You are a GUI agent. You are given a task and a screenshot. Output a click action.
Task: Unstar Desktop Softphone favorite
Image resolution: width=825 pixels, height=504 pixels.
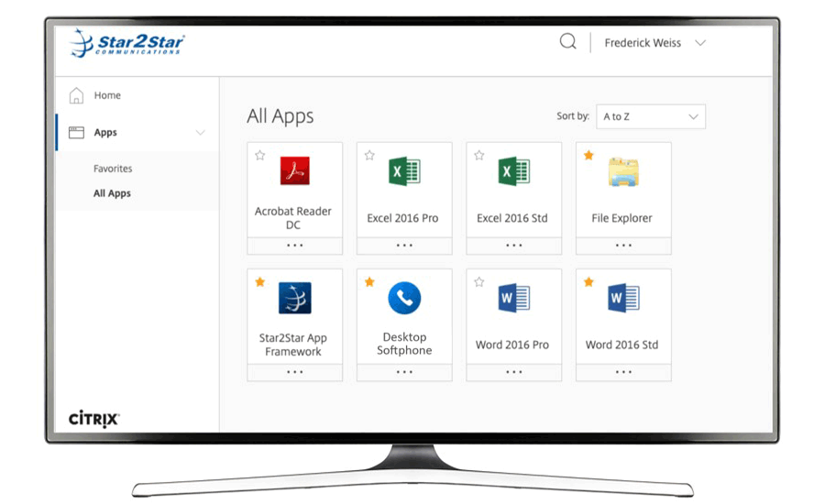coord(369,282)
